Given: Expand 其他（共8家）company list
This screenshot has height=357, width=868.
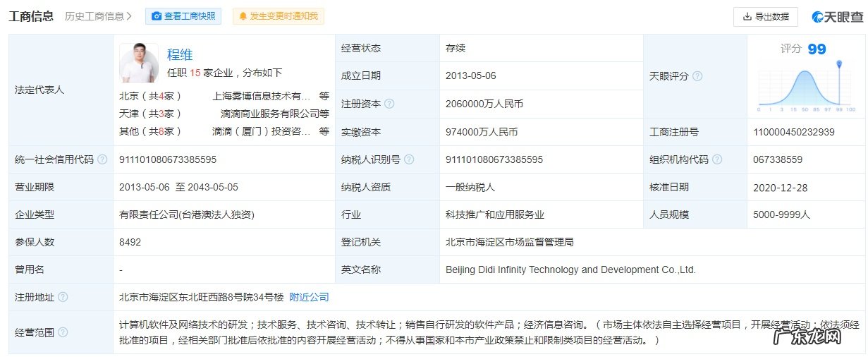Looking at the screenshot, I should (x=151, y=131).
